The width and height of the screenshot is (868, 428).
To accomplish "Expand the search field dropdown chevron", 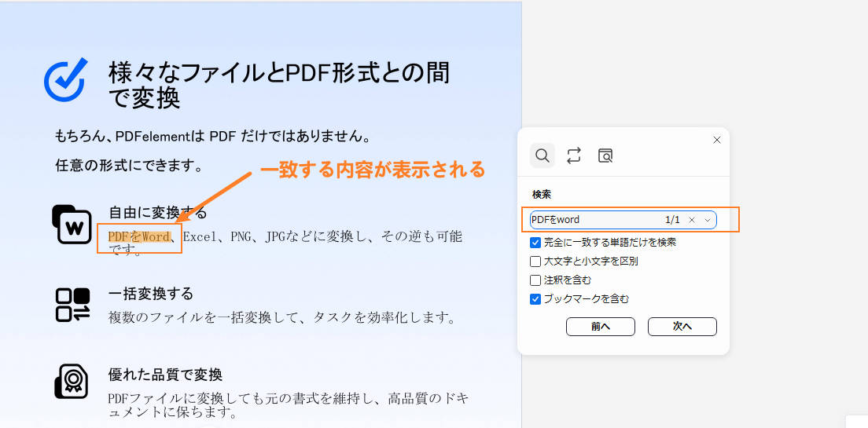I will [708, 220].
